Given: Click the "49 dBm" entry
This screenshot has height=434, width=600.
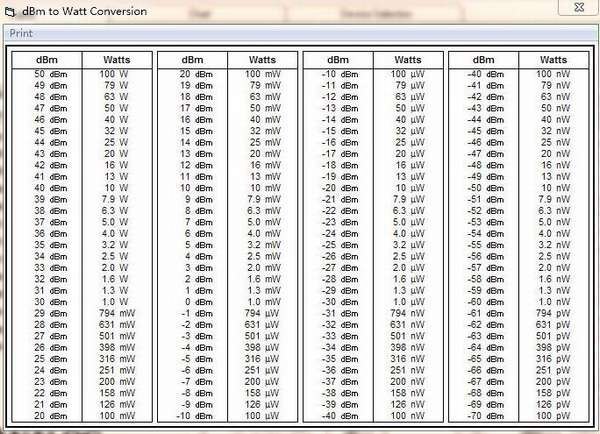Looking at the screenshot, I should pyautogui.click(x=51, y=85).
